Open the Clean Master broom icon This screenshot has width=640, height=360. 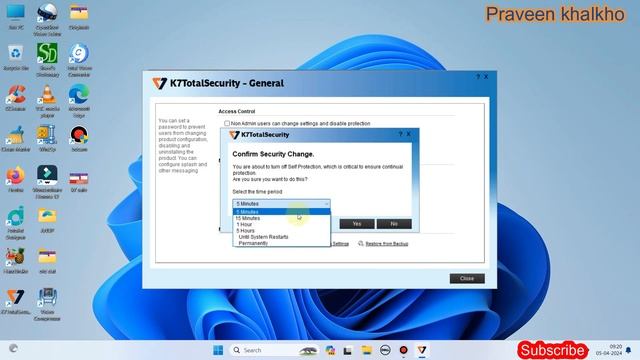click(16, 139)
